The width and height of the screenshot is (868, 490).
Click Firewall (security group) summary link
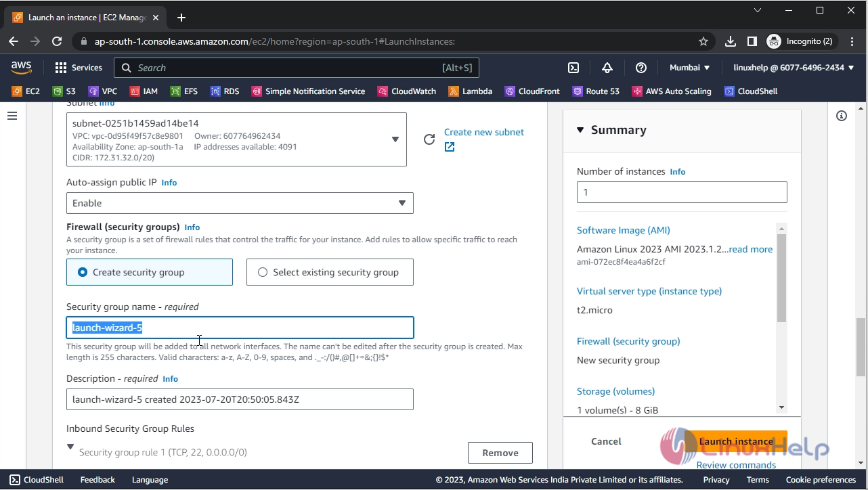pos(628,341)
